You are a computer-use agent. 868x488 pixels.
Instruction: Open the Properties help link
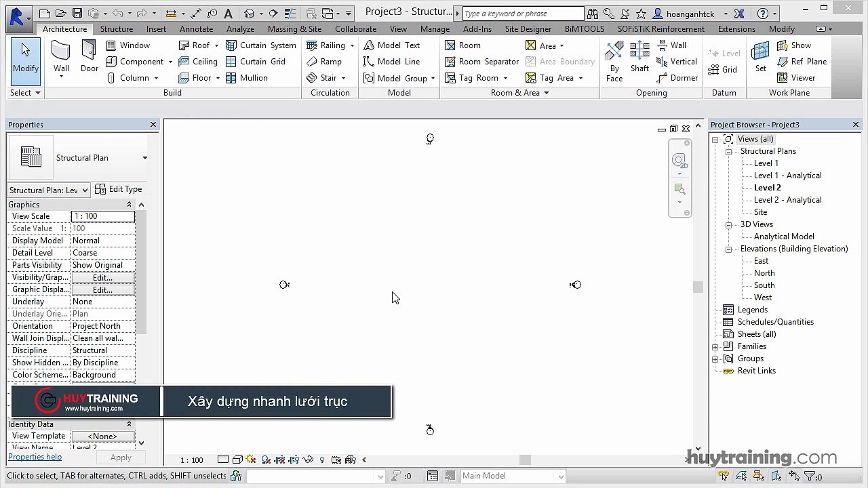[35, 457]
